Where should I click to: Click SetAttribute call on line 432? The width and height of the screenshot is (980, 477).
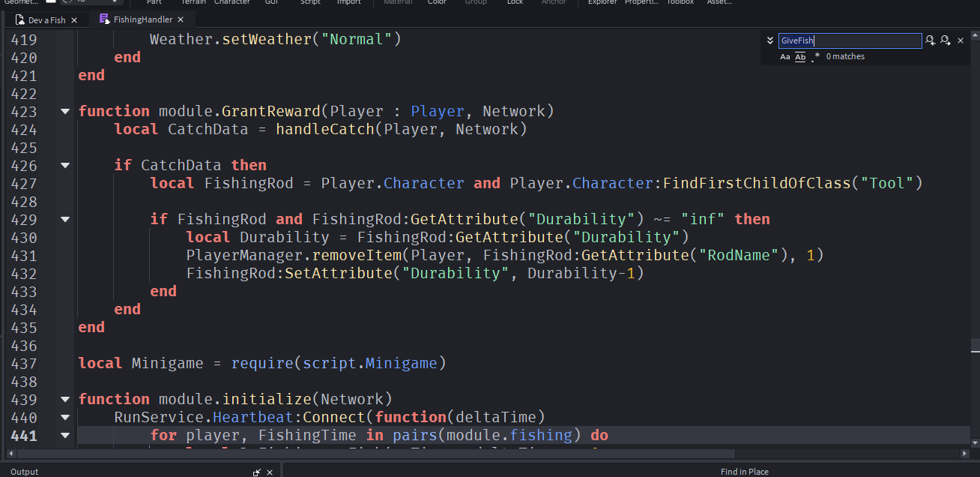click(x=339, y=273)
